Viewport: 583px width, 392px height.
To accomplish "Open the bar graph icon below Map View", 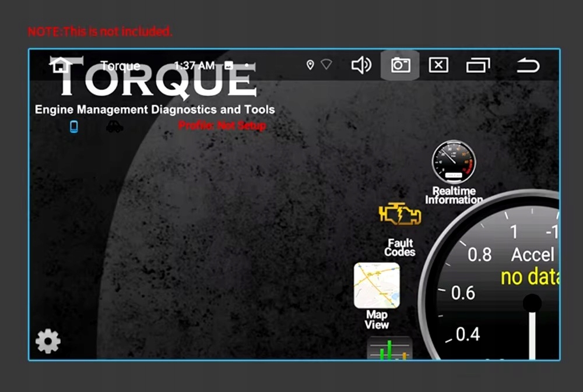I will coord(389,348).
